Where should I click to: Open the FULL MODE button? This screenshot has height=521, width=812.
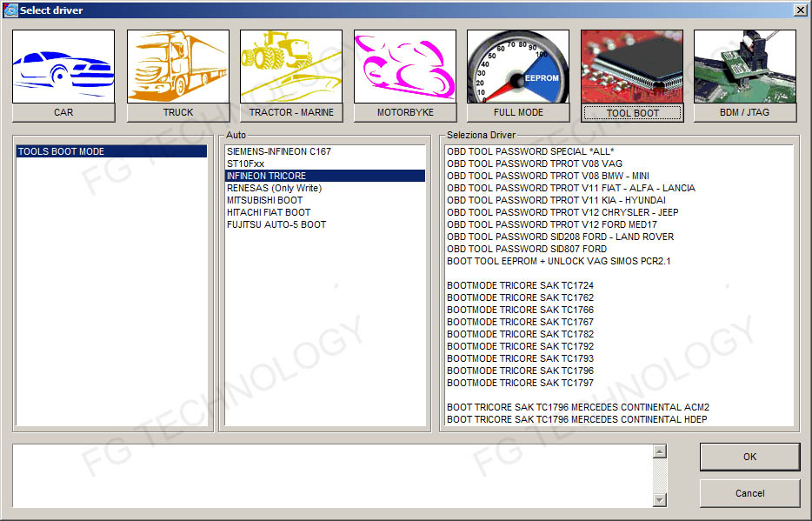(x=518, y=112)
